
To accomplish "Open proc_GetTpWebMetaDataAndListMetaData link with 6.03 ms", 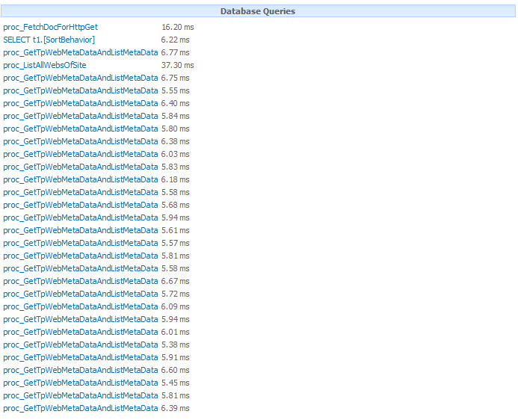I will [81, 154].
